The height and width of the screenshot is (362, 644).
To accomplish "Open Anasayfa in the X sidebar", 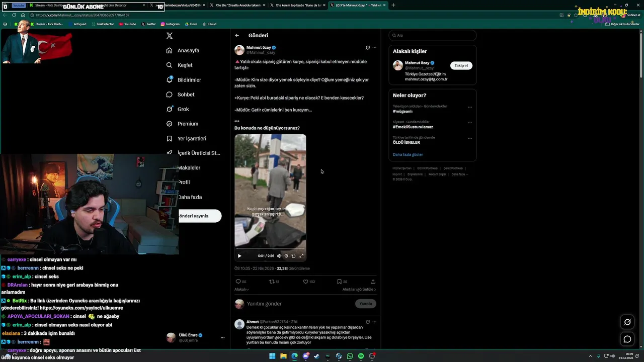I will (183, 50).
